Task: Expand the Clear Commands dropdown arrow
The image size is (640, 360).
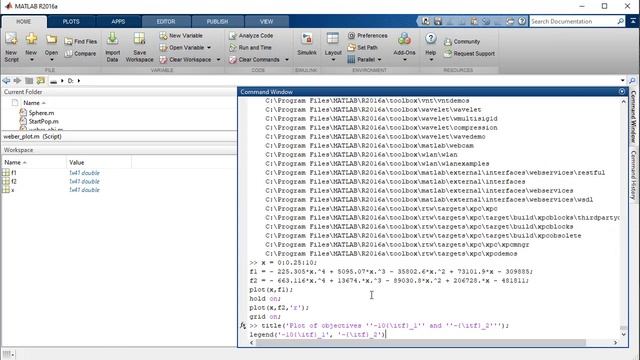Action: pyautogui.click(x=287, y=60)
